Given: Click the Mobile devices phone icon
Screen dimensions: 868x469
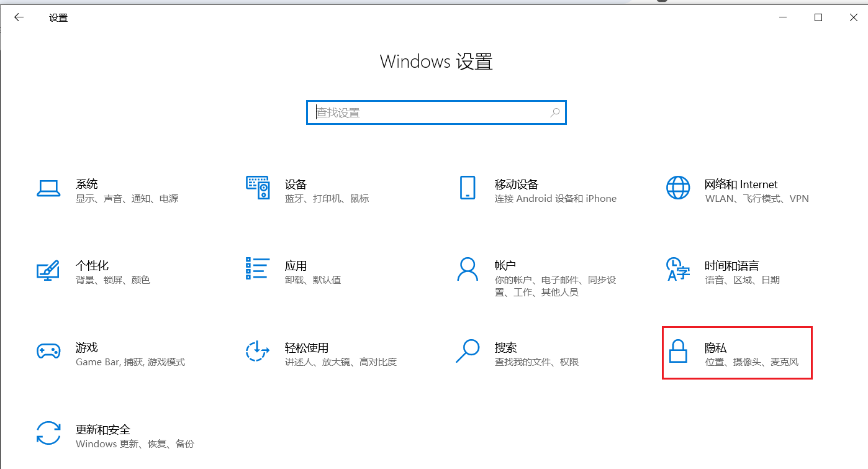Looking at the screenshot, I should pos(468,188).
